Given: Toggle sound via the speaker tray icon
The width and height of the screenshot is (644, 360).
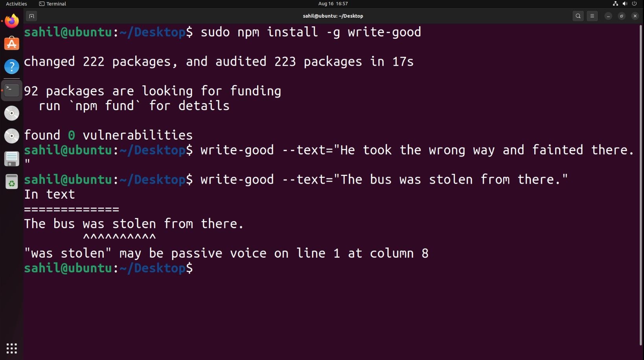Looking at the screenshot, I should click(x=625, y=4).
